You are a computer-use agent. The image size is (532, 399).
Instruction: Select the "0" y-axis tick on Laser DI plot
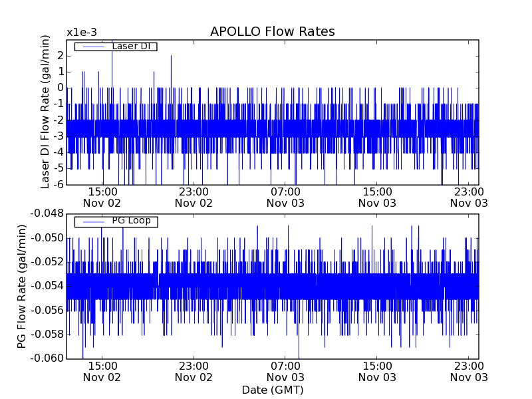pos(60,88)
